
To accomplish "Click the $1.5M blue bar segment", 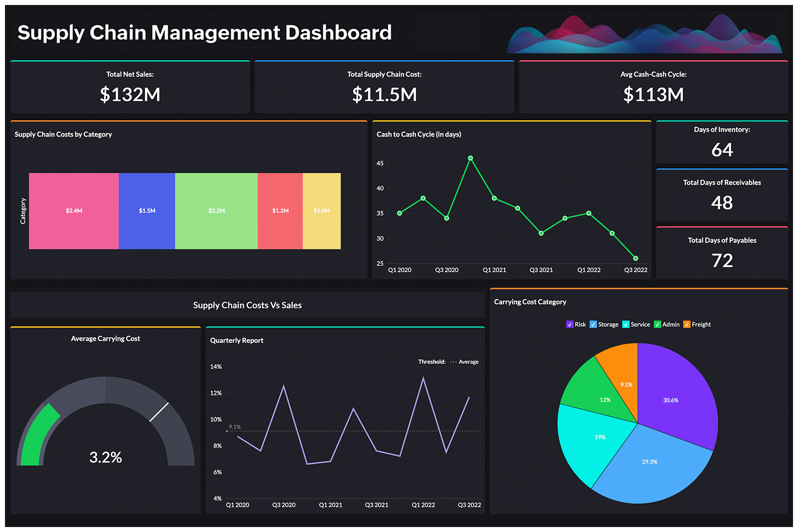I will (x=147, y=210).
